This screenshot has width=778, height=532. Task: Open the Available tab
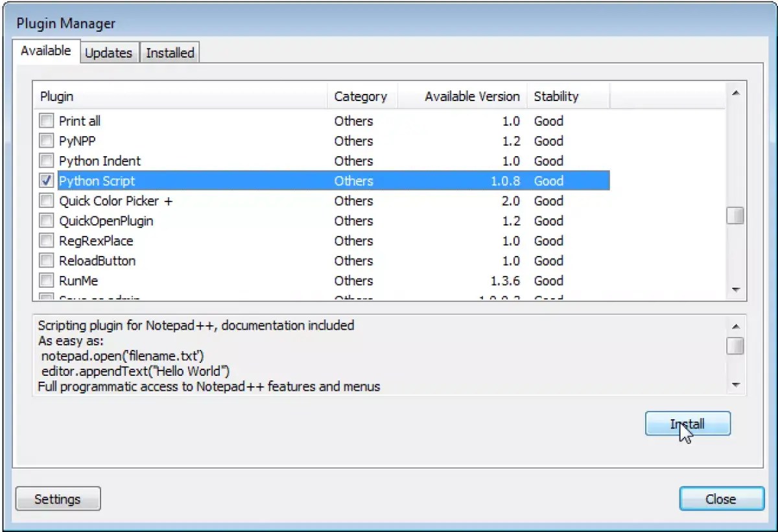(x=45, y=50)
